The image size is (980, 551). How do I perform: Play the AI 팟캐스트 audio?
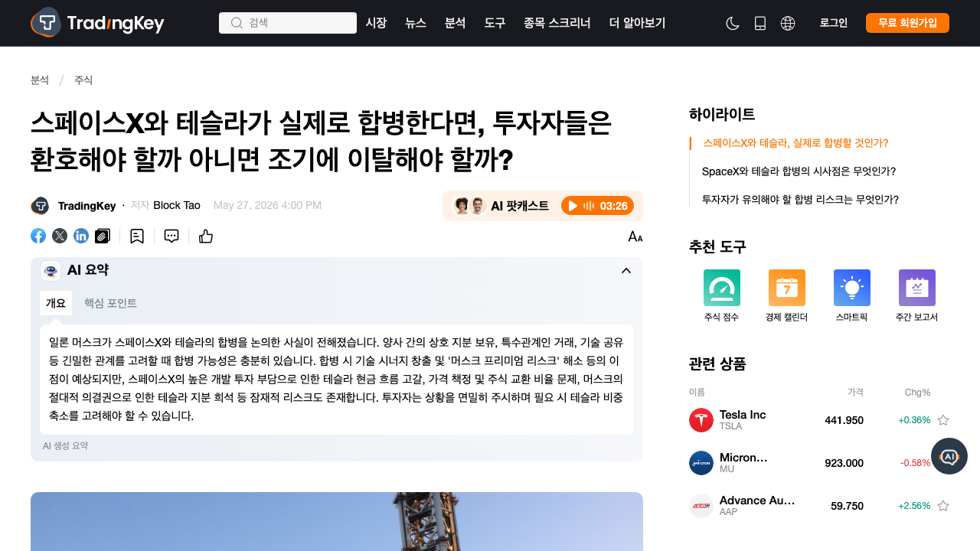pyautogui.click(x=573, y=206)
